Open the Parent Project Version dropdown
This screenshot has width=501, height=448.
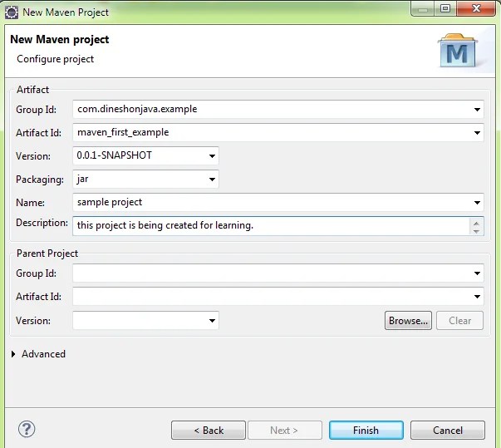[212, 321]
